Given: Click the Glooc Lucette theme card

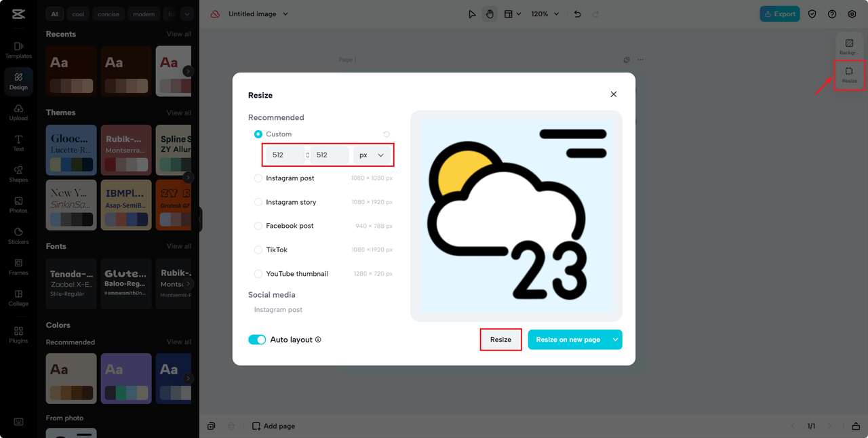Looking at the screenshot, I should [71, 150].
